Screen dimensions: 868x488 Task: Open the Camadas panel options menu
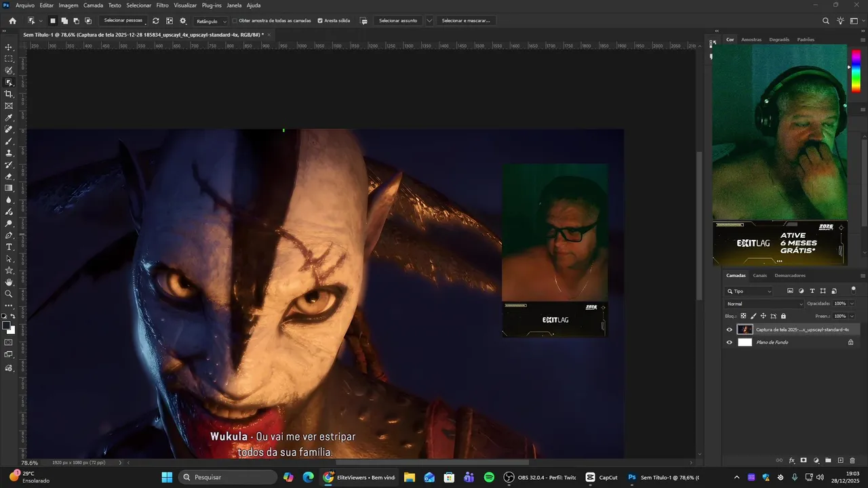pyautogui.click(x=863, y=276)
